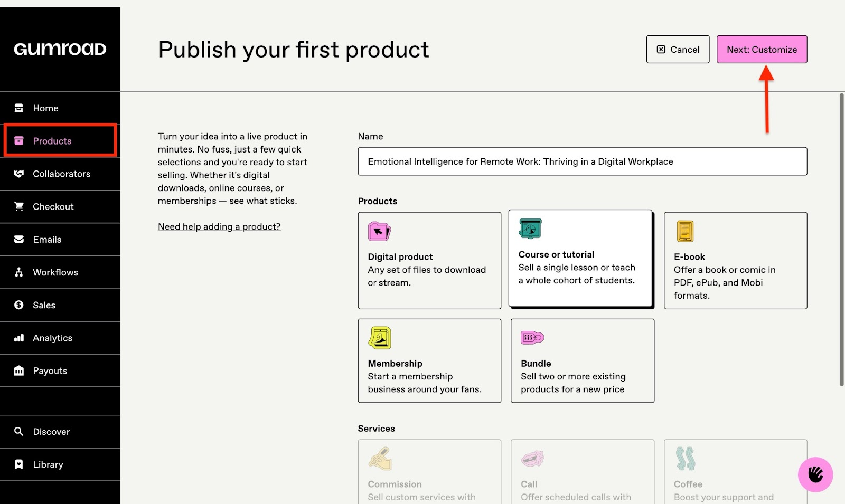Open the Discover search icon
The height and width of the screenshot is (504, 845).
click(x=19, y=432)
